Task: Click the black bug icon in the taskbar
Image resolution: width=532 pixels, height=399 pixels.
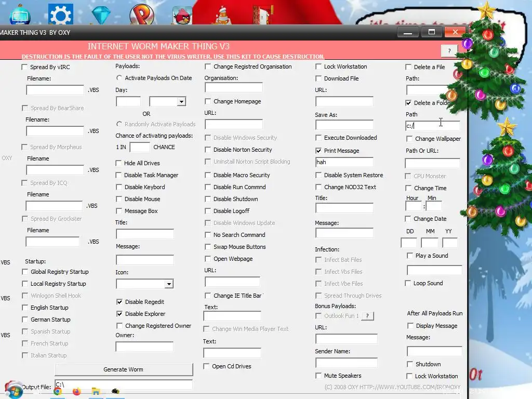Action: click(x=115, y=391)
